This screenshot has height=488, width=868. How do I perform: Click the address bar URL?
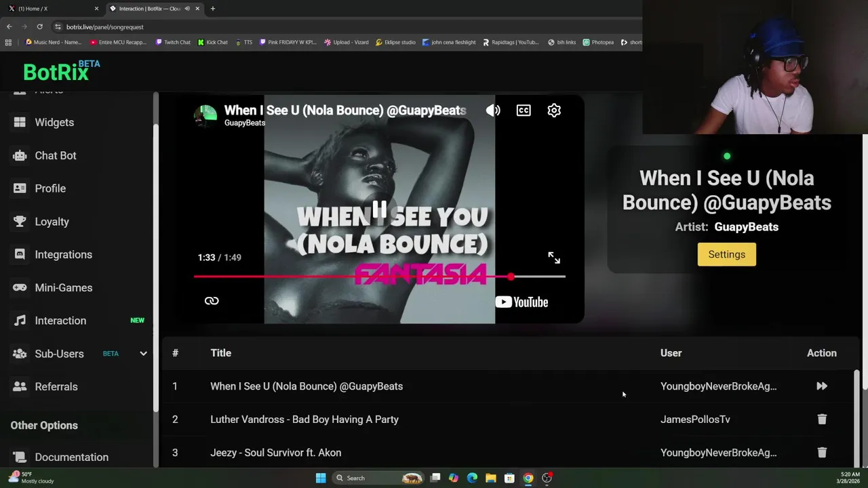104,27
